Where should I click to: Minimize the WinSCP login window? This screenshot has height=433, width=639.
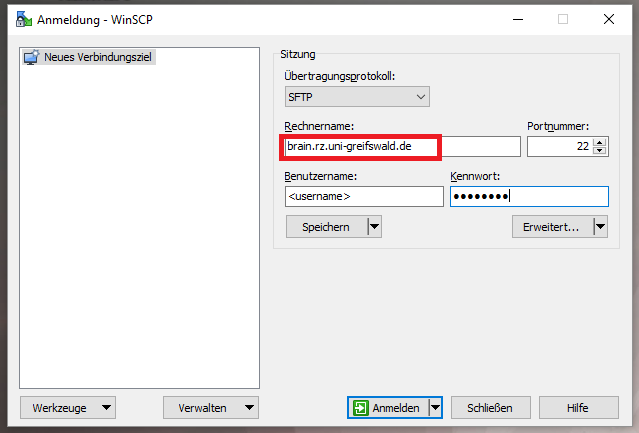[516, 18]
